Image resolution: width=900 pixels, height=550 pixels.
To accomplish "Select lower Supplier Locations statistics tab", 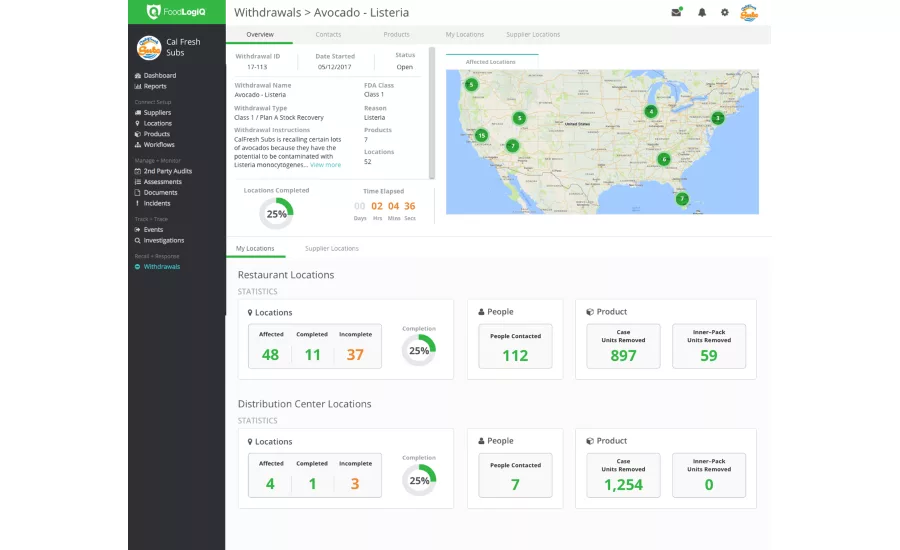I will point(331,249).
